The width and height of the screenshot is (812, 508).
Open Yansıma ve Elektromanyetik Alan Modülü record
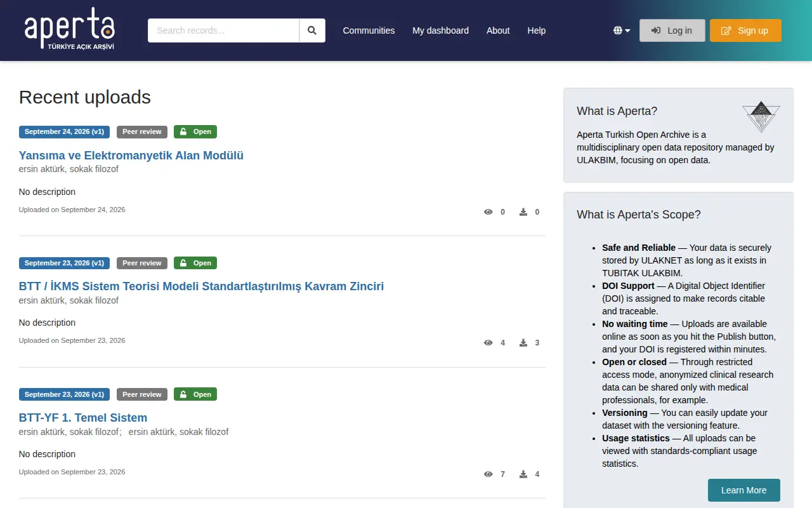tap(131, 156)
